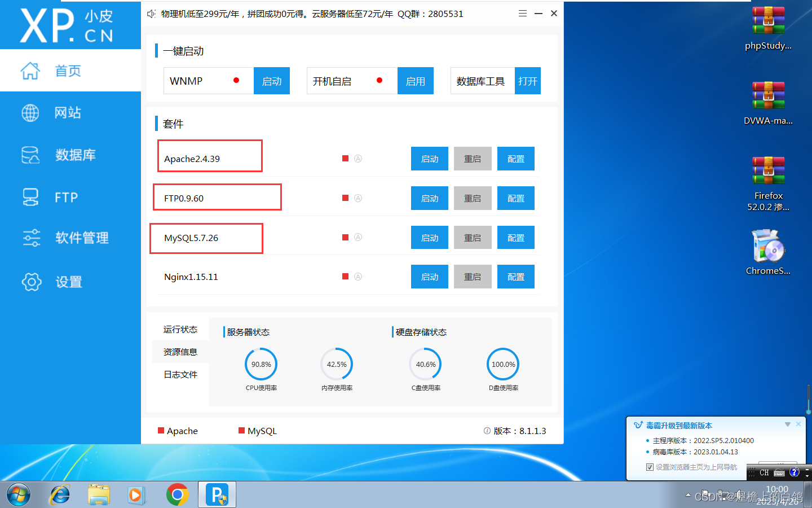The image size is (812, 508).
Task: Switch to 资源信息 tab
Action: 180,352
